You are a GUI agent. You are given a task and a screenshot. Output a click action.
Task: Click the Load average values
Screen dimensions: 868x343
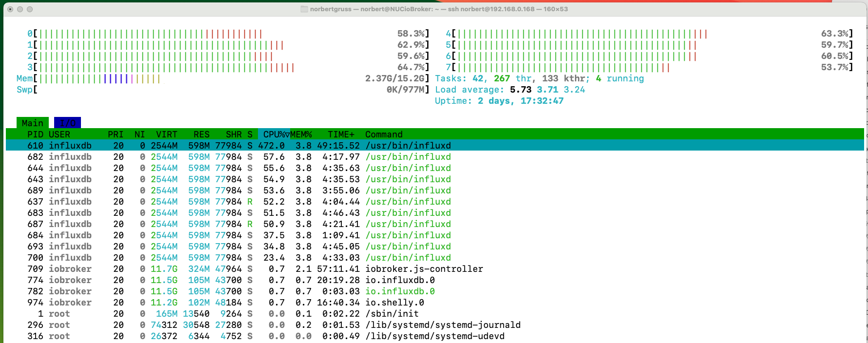(x=547, y=90)
